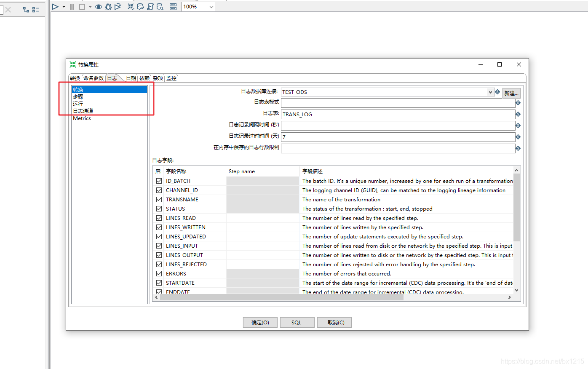Click variable icon beside 日志记录过时时间 field

[x=518, y=137]
